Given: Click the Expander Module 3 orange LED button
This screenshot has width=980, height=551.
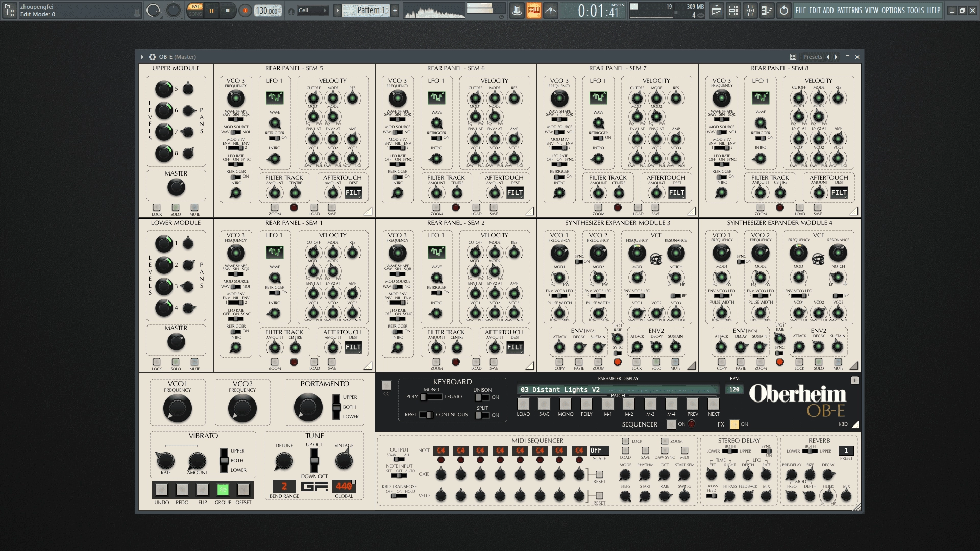Looking at the screenshot, I should 618,362.
